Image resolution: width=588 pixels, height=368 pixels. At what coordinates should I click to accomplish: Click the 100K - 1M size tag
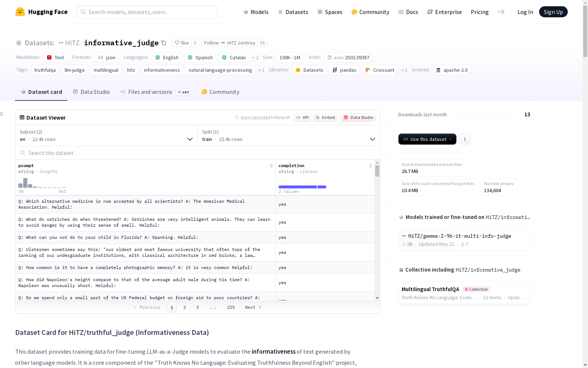pos(290,57)
